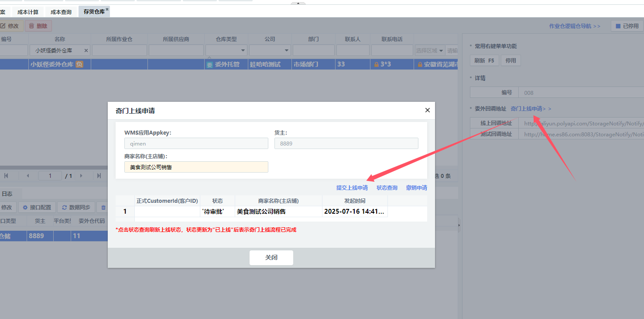Go to first page in pager
This screenshot has height=319, width=644.
pos(6,176)
